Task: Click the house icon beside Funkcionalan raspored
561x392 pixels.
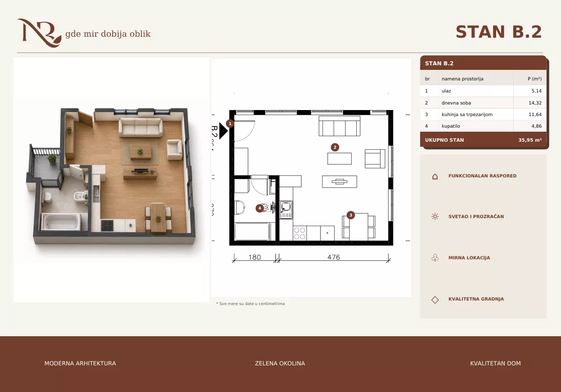Action: [435, 176]
